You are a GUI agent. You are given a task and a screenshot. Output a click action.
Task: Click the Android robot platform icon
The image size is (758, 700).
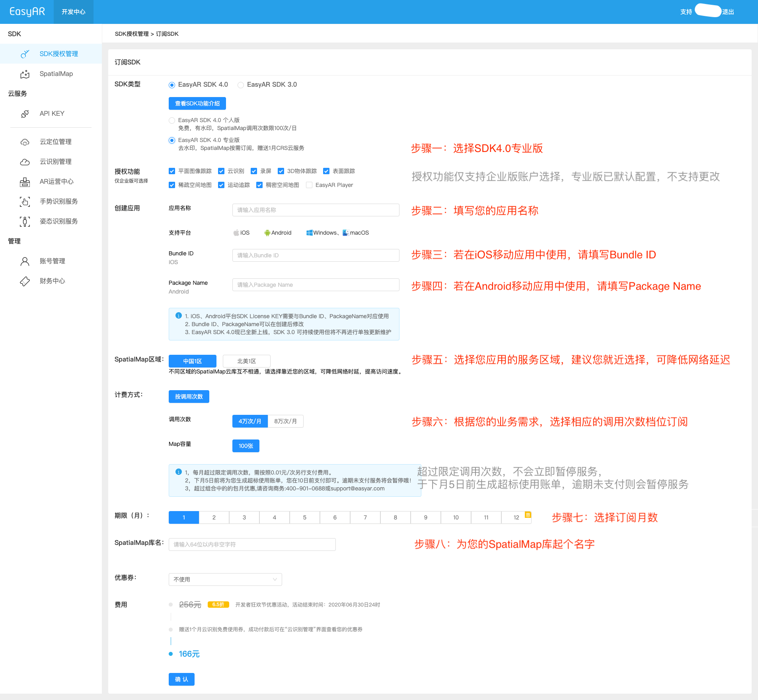pyautogui.click(x=267, y=233)
